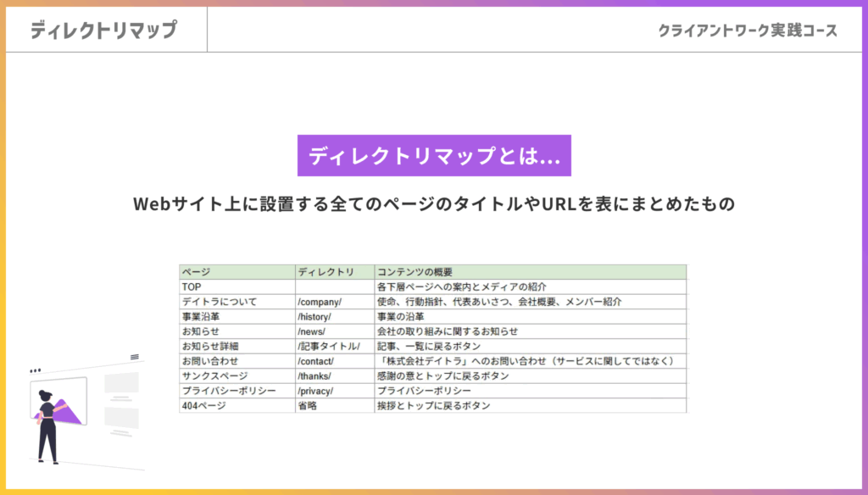This screenshot has height=495, width=868.
Task: Select the Webサイト上に設置する description sentence
Action: [x=434, y=204]
